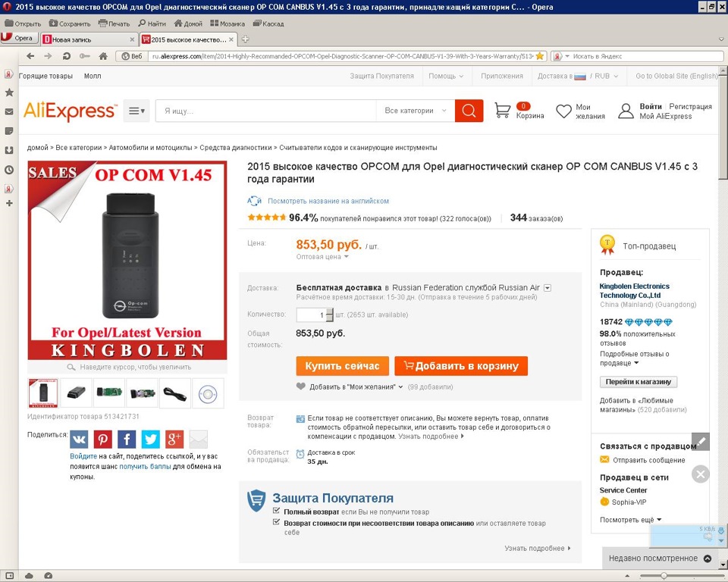This screenshot has height=582, width=728.
Task: Open downloads panel in Opera sidebar
Action: point(9,150)
